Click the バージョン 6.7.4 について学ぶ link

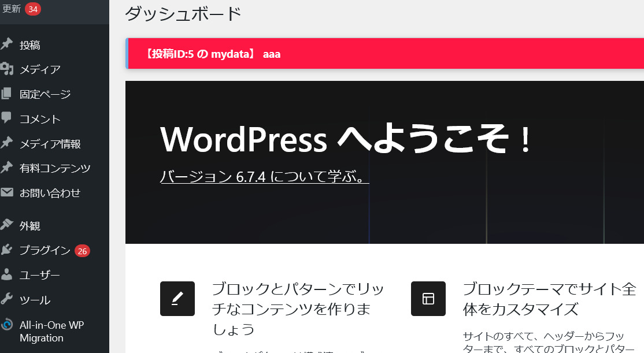click(x=264, y=177)
